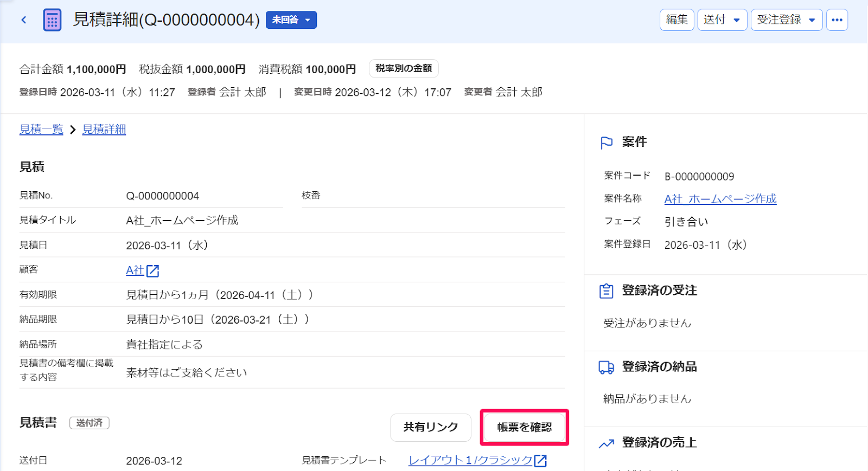Click the 編集 button

click(677, 20)
